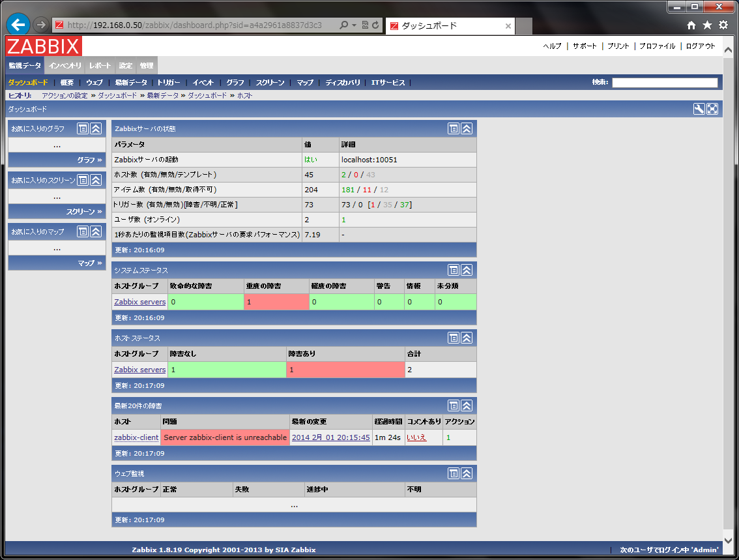Open the プロファイル link
The height and width of the screenshot is (560, 739).
click(658, 46)
